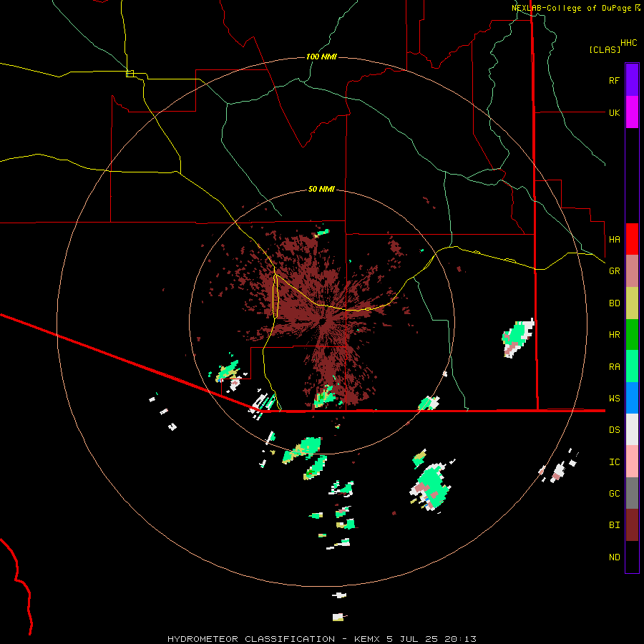The width and height of the screenshot is (644, 644).
Task: Select the GC gray legend swatch
Action: tap(632, 493)
